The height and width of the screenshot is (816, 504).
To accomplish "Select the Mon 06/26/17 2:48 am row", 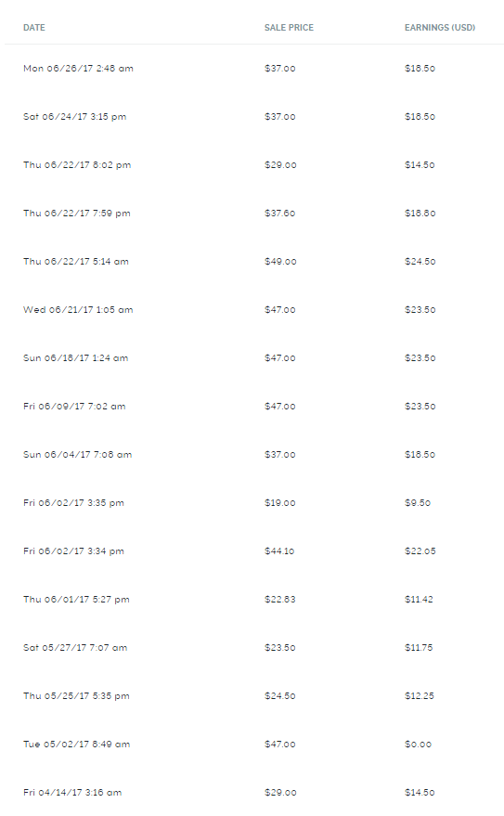I will click(254, 68).
